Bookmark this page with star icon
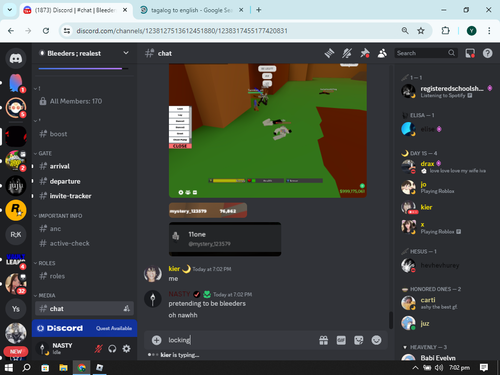The image size is (500, 375). [421, 31]
